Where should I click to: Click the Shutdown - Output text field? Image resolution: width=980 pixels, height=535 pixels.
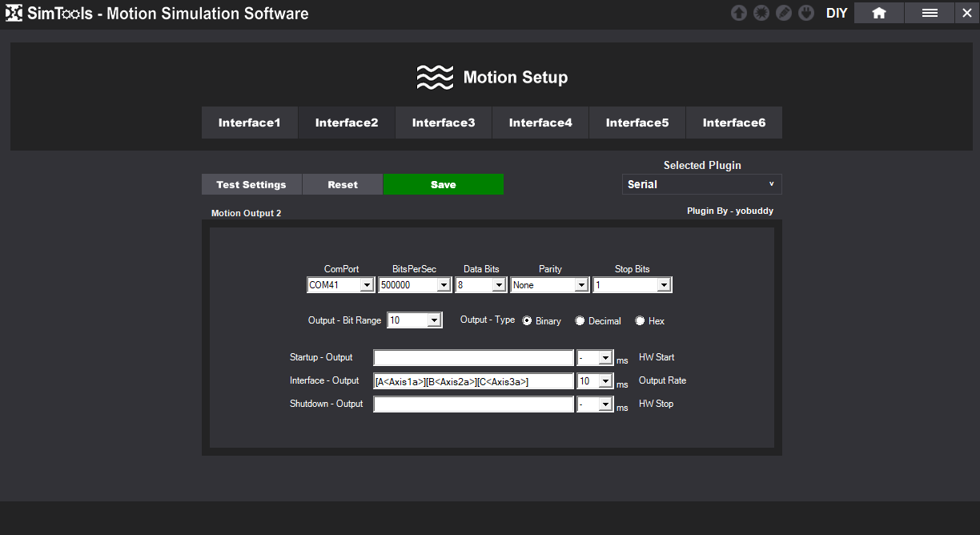[x=474, y=404]
